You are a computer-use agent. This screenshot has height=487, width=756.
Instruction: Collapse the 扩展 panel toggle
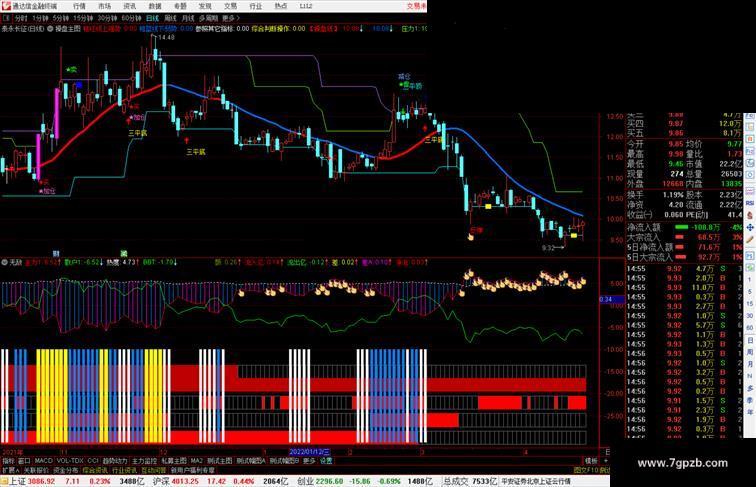(11, 470)
